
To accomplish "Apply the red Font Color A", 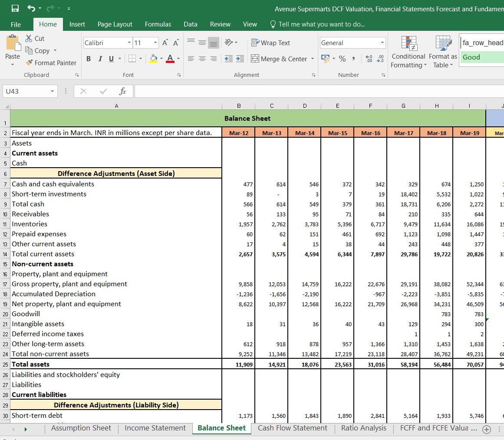I will click(170, 59).
